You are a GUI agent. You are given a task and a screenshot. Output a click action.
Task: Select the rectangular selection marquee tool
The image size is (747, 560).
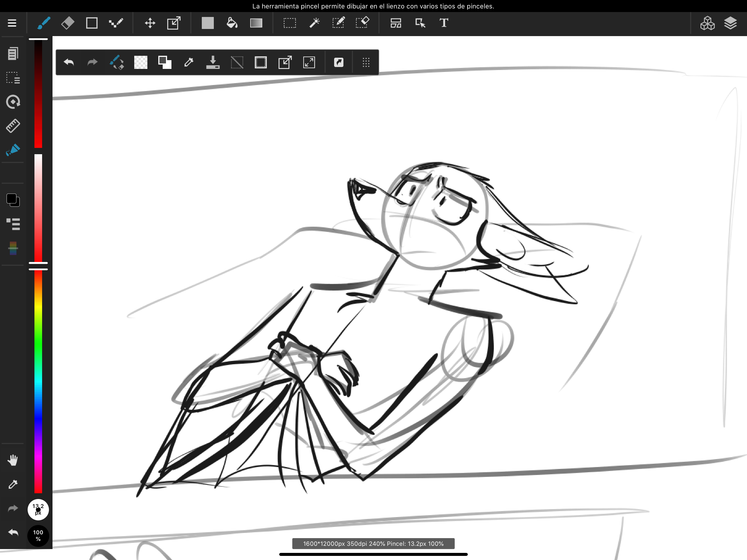(x=289, y=23)
